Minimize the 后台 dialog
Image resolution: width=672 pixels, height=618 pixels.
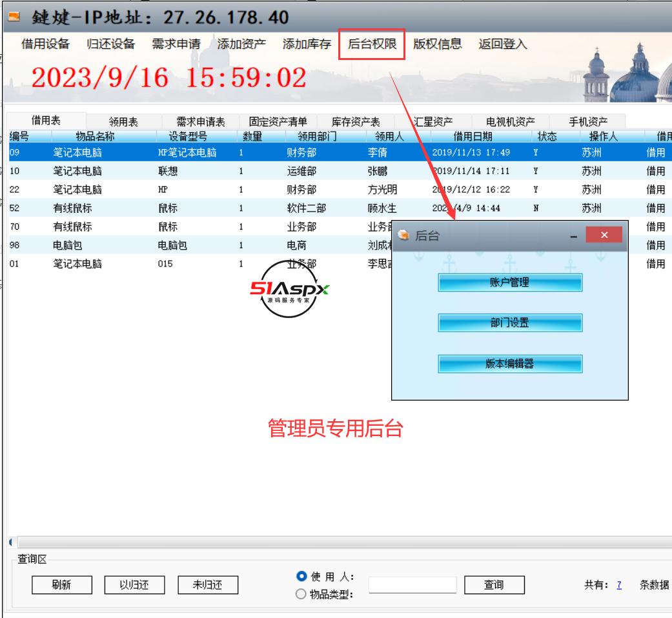tap(573, 236)
